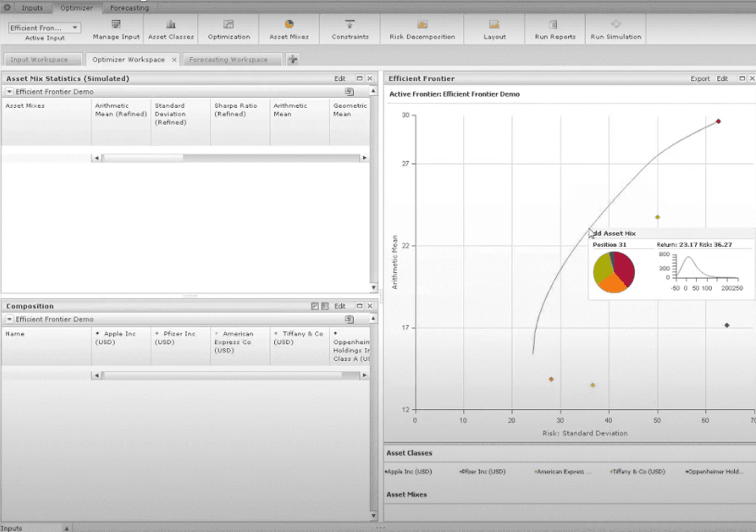Click export icon in Asset Mix Statistics header
The height and width of the screenshot is (532, 756).
tap(349, 92)
